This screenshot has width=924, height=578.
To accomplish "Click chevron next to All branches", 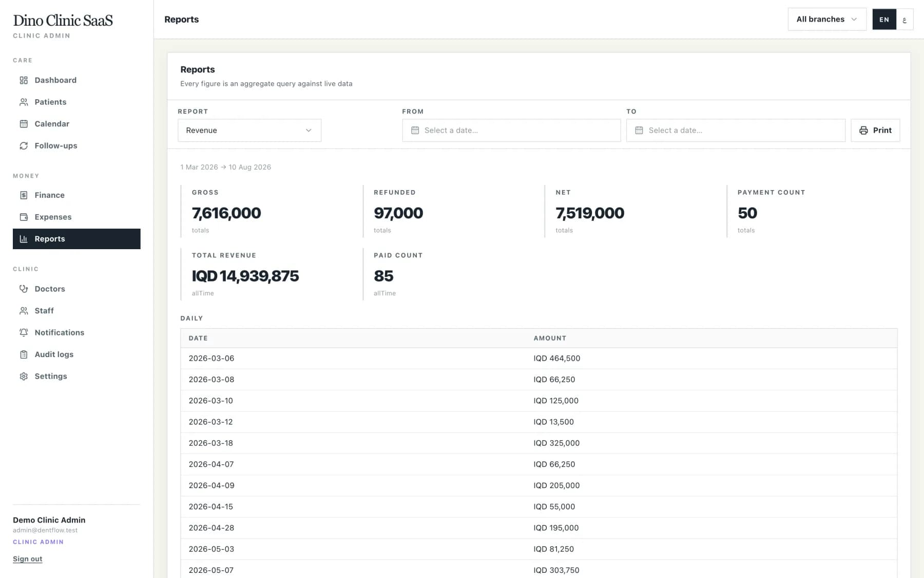I will pos(854,19).
